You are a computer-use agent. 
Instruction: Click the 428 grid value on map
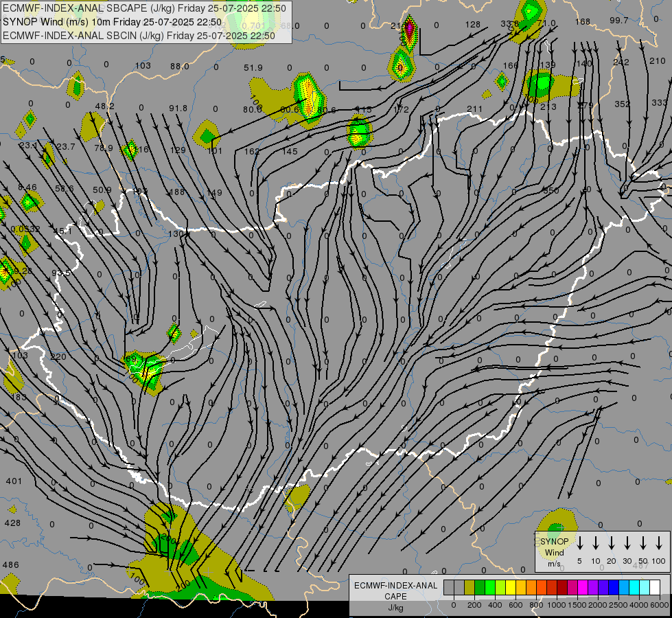[x=12, y=523]
